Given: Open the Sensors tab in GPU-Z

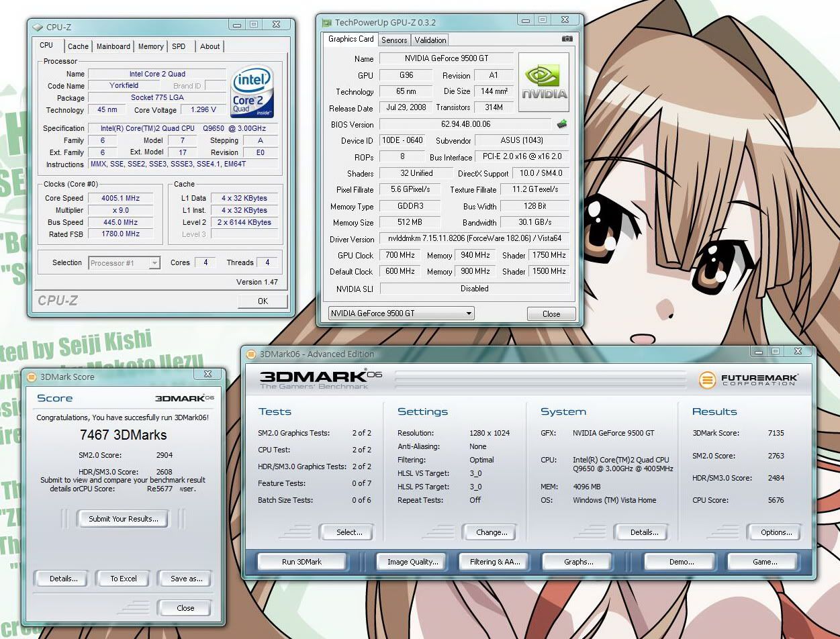Looking at the screenshot, I should (x=394, y=40).
